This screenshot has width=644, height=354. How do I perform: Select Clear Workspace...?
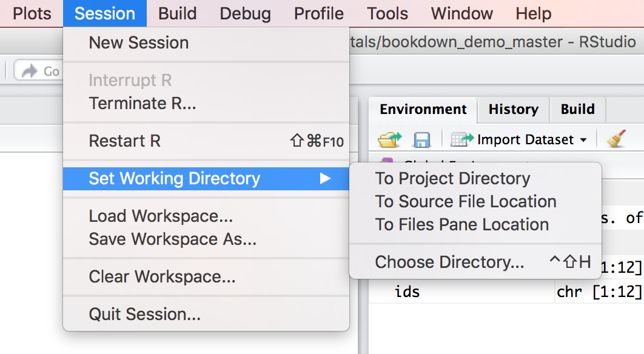[206, 276]
